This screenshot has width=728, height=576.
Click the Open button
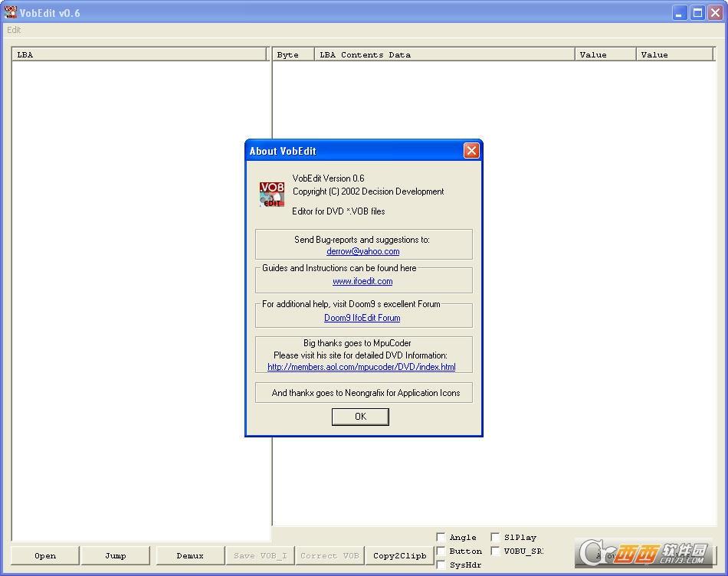(45, 555)
